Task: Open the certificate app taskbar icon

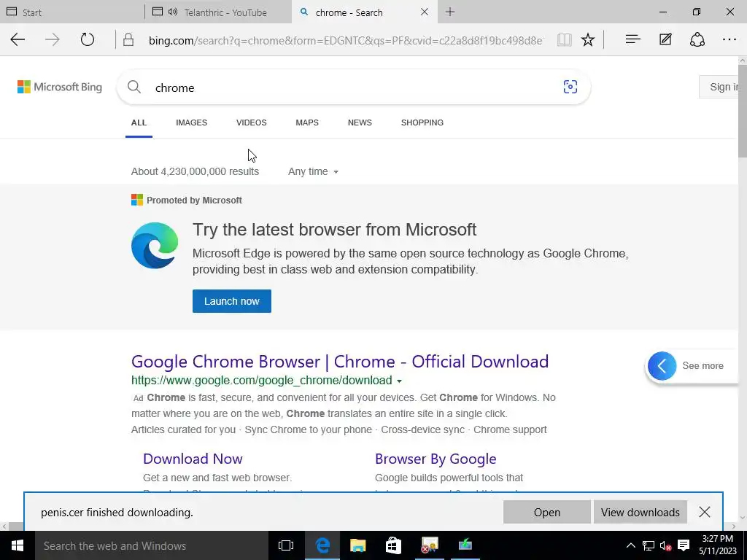Action: coord(429,545)
